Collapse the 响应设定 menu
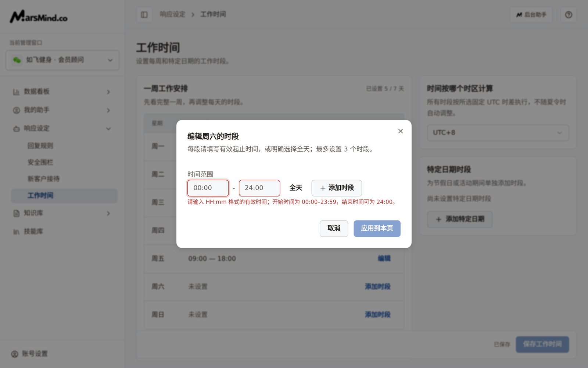 [62, 128]
